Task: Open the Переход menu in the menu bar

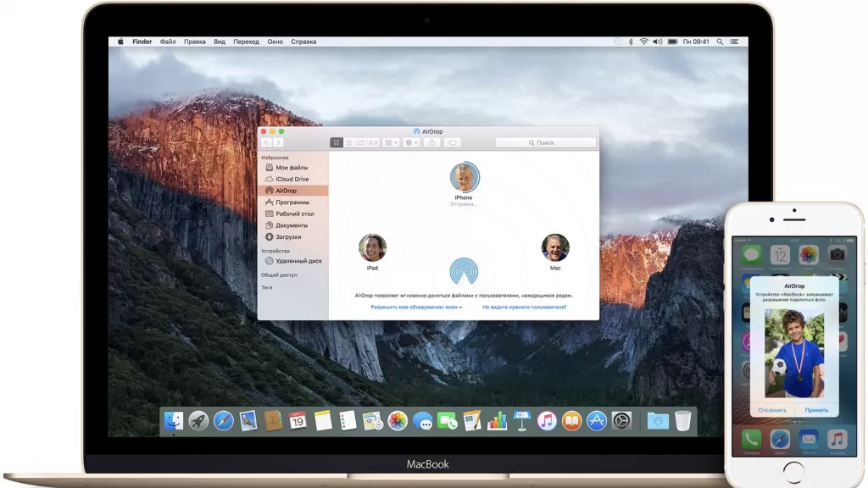Action: [x=246, y=42]
